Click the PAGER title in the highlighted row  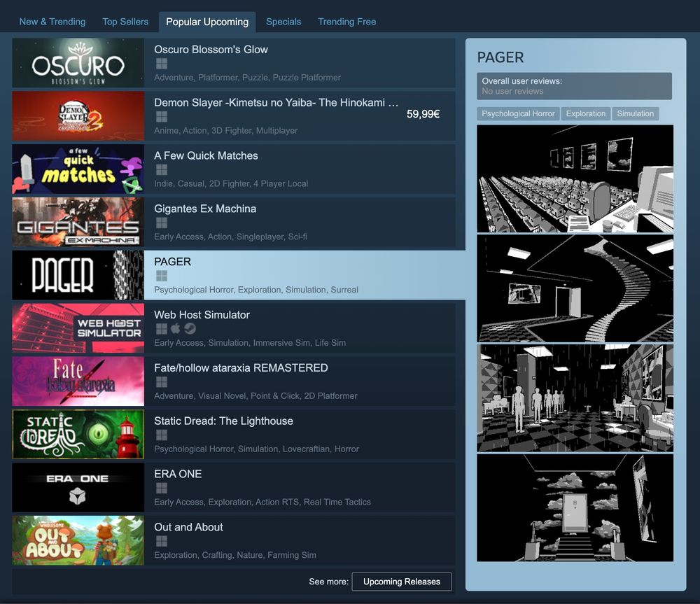point(172,262)
